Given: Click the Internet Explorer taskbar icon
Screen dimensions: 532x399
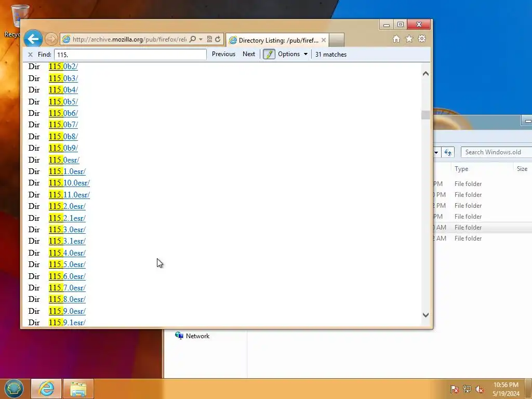Looking at the screenshot, I should pyautogui.click(x=46, y=389).
